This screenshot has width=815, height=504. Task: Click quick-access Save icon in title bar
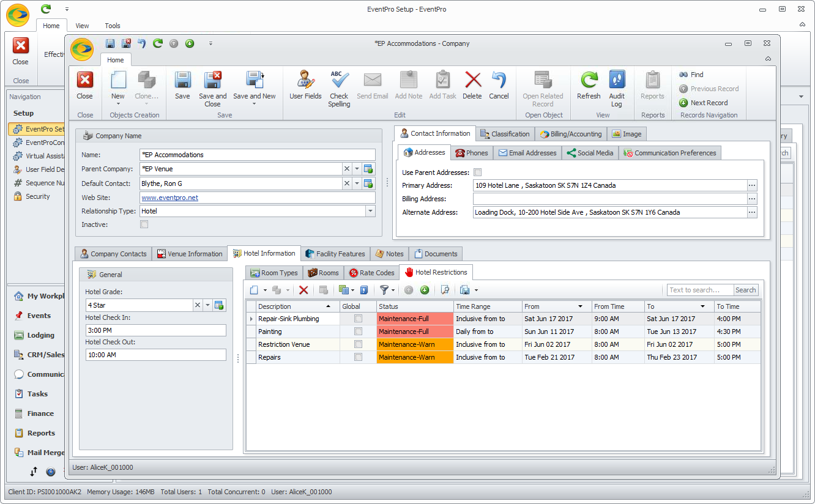(x=110, y=43)
